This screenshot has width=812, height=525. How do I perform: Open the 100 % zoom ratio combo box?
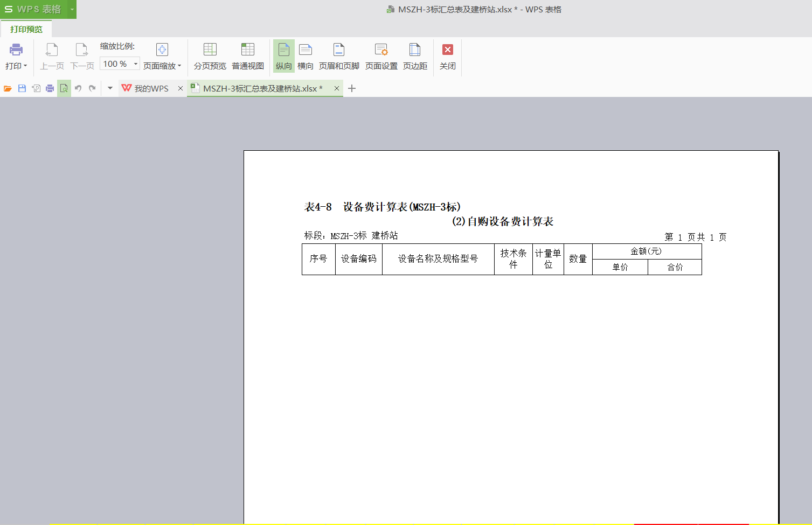coord(120,64)
